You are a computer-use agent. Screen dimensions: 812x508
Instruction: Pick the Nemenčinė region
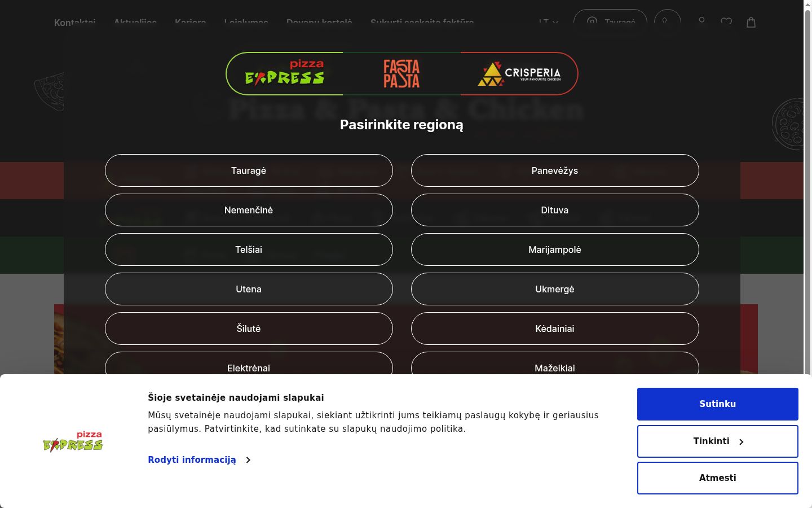249,210
